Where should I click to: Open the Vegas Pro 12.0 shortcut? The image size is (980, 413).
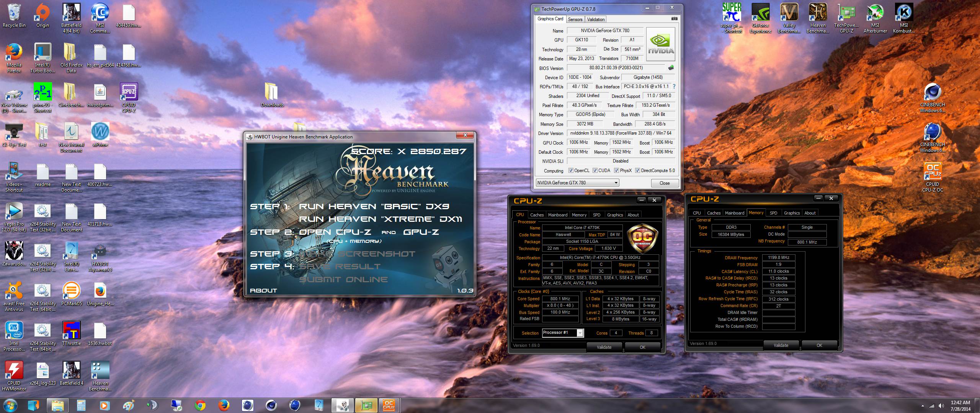pyautogui.click(x=14, y=217)
